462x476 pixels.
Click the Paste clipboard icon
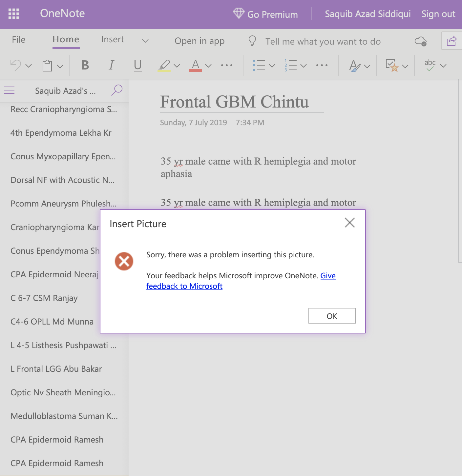[47, 65]
